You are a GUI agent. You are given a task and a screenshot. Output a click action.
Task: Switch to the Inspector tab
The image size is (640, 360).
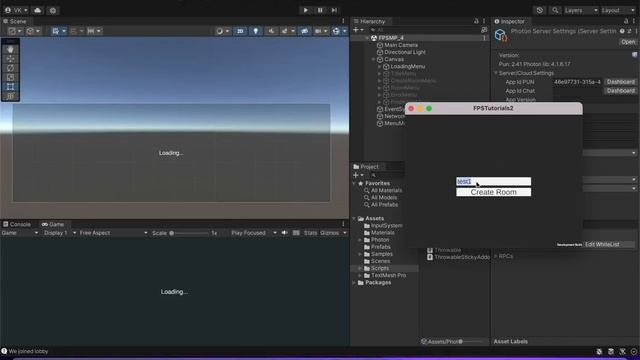click(x=509, y=21)
